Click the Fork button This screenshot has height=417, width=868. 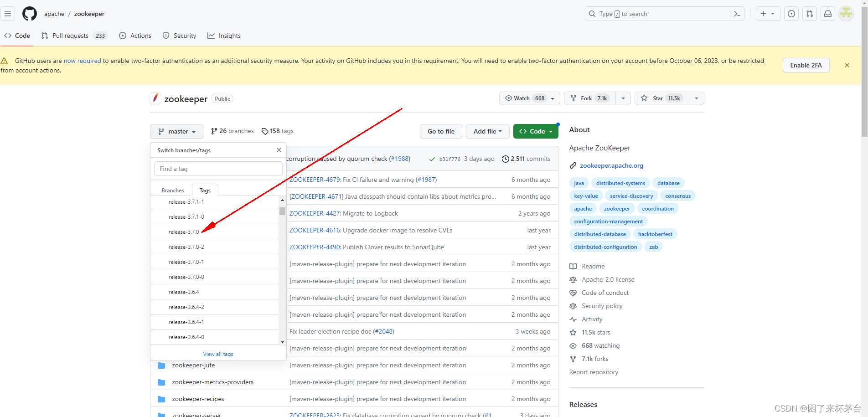point(590,98)
